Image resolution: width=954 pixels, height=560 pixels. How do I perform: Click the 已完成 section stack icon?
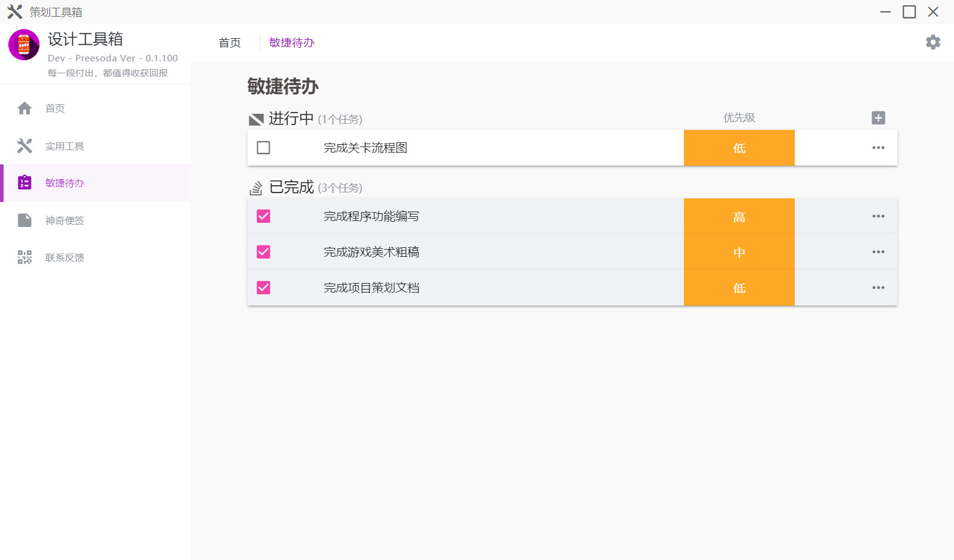[x=256, y=187]
